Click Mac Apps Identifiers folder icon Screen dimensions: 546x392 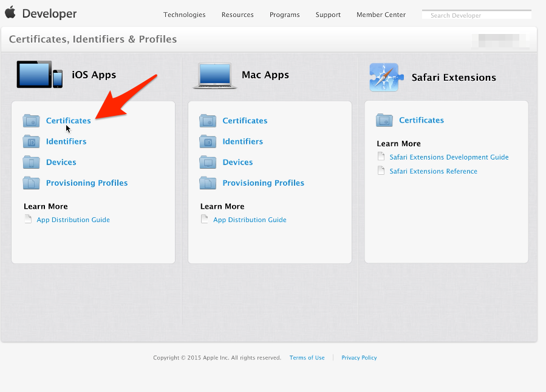pyautogui.click(x=208, y=141)
